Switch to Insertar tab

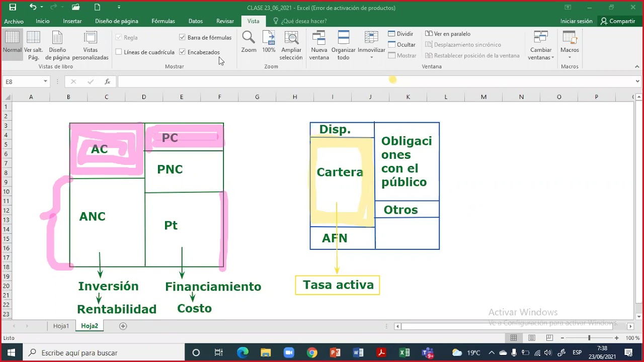tap(72, 21)
